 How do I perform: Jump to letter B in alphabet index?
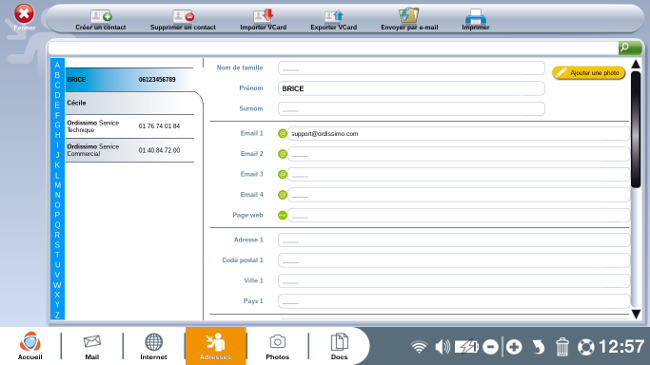tap(57, 75)
